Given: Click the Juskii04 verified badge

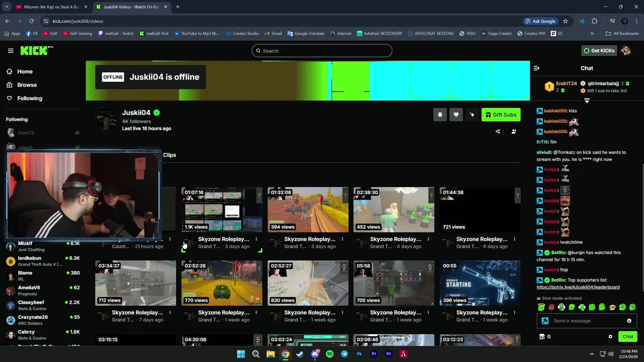Looking at the screenshot, I should coord(156,113).
